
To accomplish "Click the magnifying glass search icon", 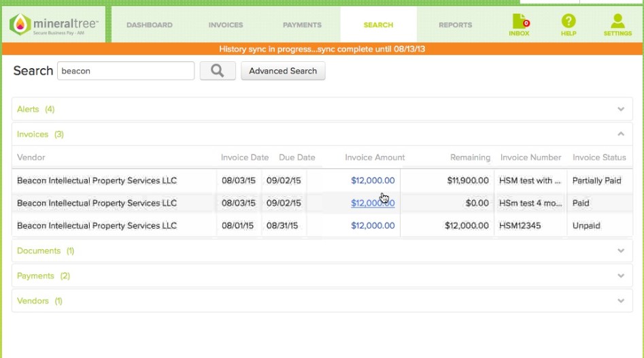I will 218,71.
